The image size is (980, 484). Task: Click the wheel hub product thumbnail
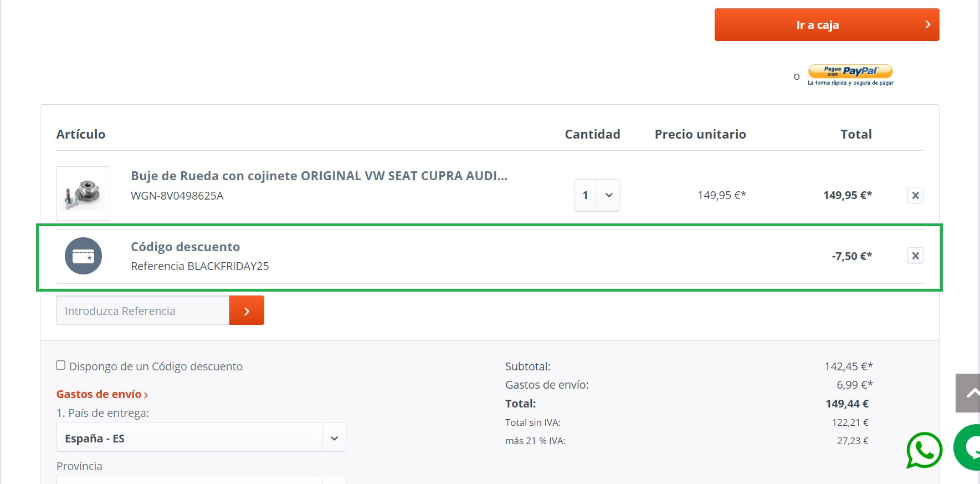click(83, 193)
